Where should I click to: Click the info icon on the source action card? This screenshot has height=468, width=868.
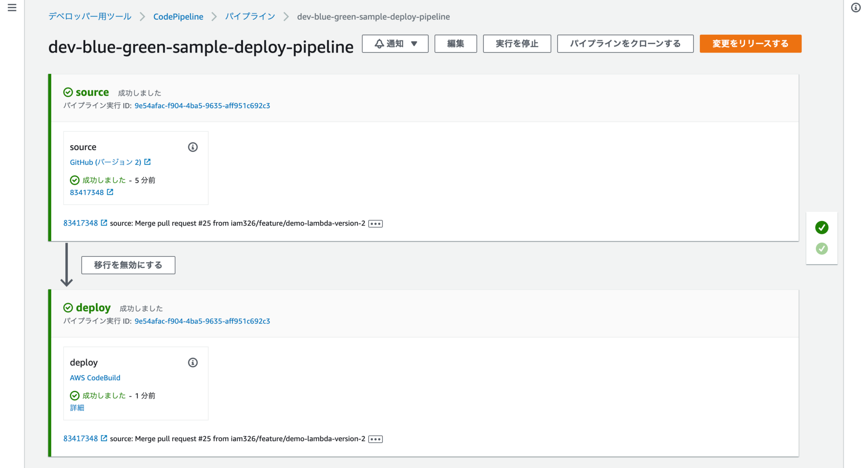click(x=193, y=147)
